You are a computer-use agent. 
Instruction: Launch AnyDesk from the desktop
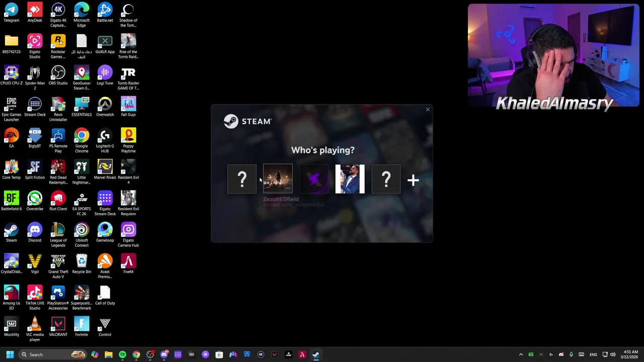point(35,13)
